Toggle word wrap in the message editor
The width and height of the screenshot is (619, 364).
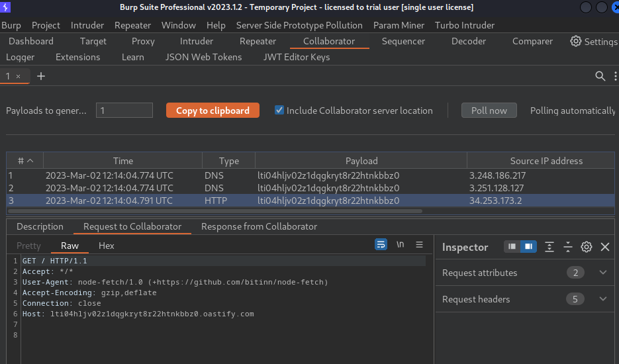(381, 245)
